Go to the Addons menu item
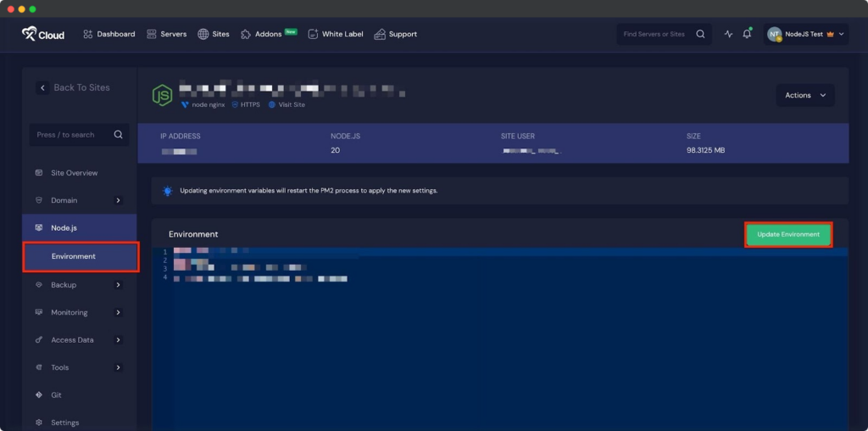The height and width of the screenshot is (431, 868). pyautogui.click(x=268, y=34)
